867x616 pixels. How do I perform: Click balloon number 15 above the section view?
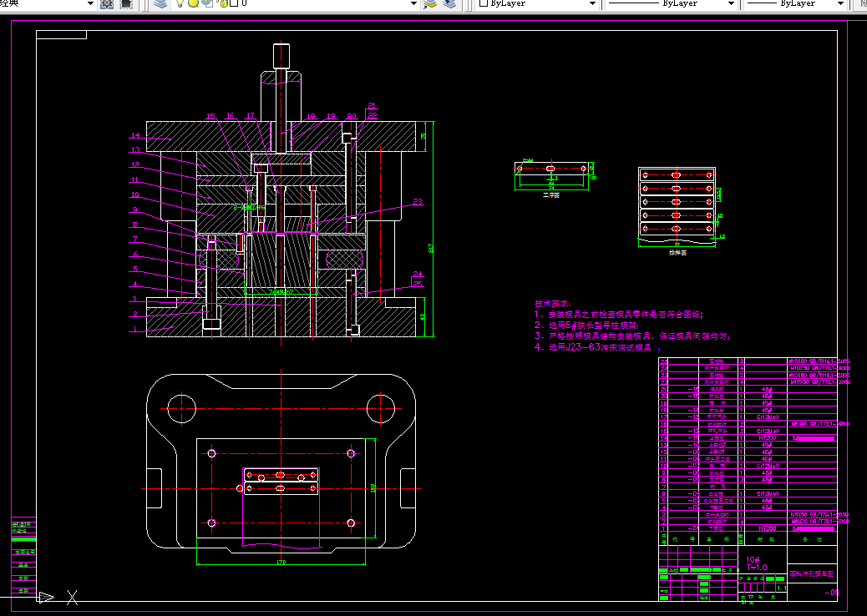point(210,116)
